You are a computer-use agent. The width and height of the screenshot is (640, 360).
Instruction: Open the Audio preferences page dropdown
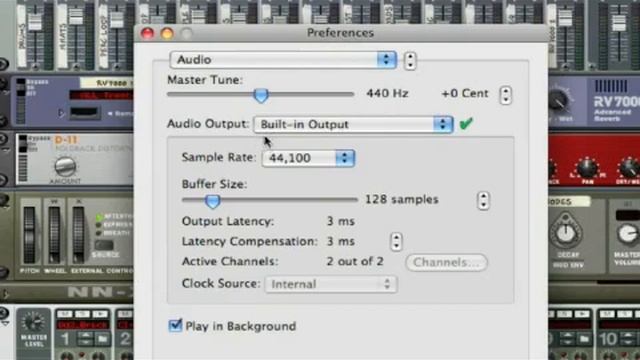pyautogui.click(x=283, y=60)
